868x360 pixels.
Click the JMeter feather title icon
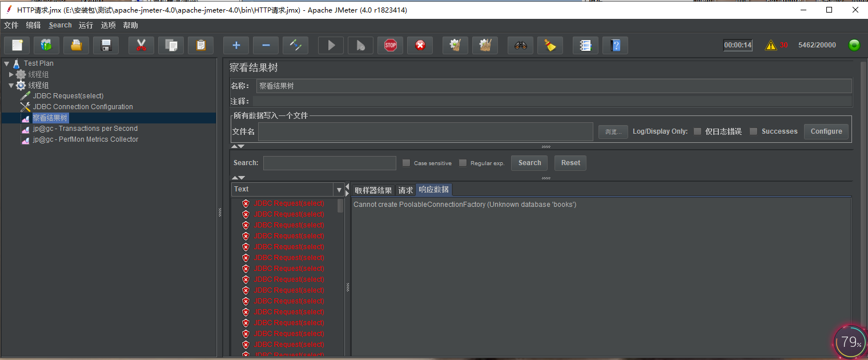click(9, 10)
